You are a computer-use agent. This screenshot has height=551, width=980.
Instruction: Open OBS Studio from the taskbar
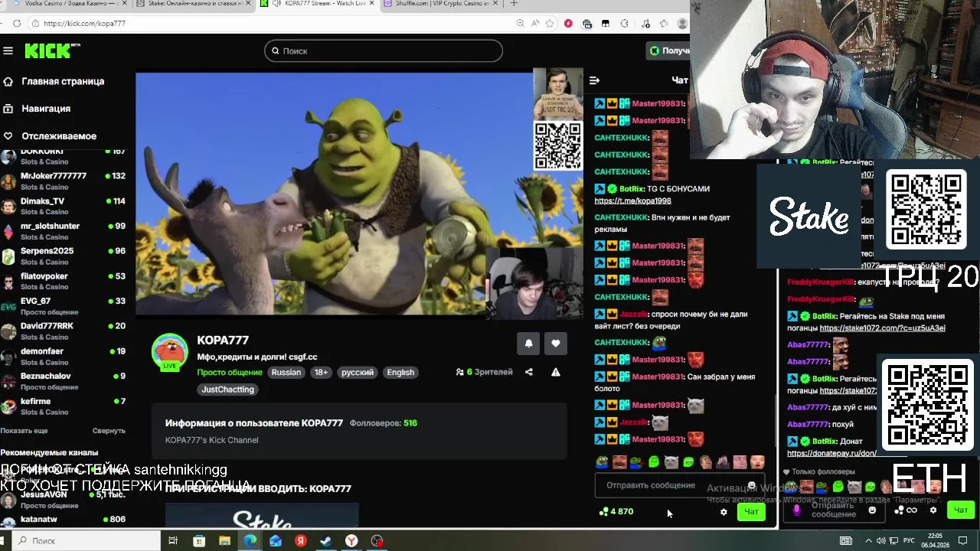377,540
